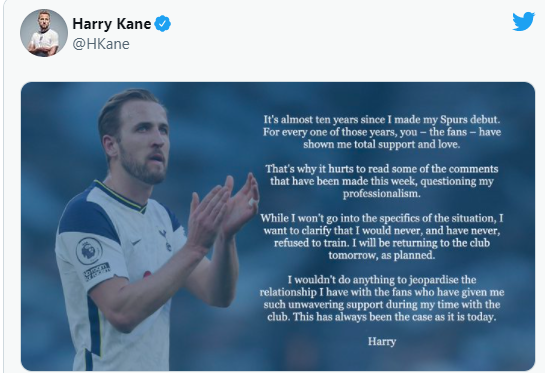
Task: Open the Harry Kane display name link
Action: tap(112, 24)
